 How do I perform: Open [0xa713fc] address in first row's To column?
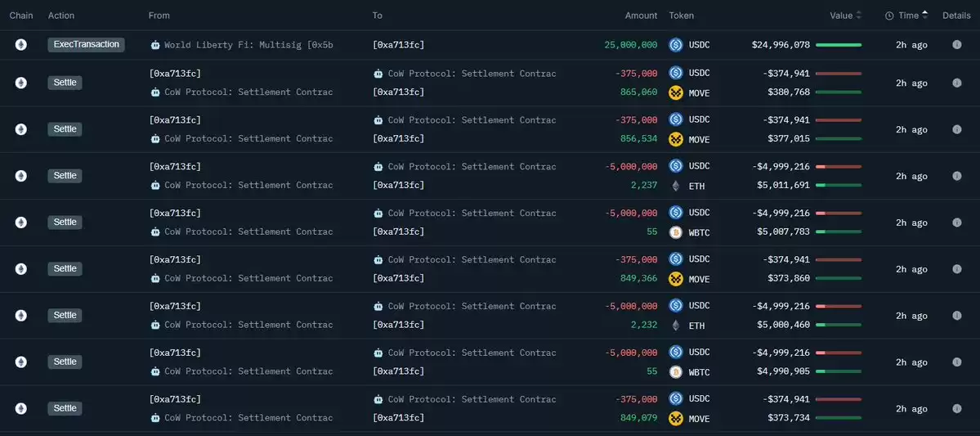pos(398,45)
